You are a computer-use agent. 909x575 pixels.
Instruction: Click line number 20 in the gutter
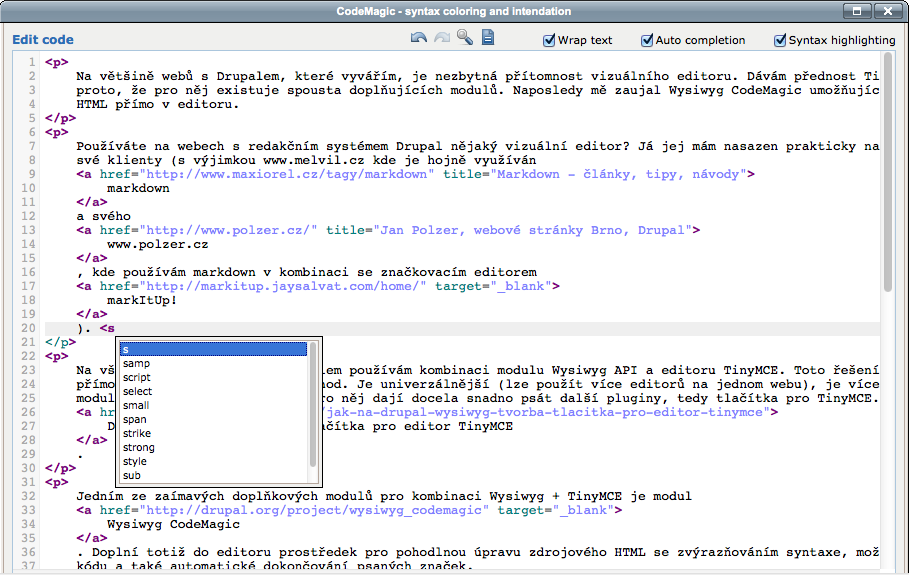click(28, 328)
